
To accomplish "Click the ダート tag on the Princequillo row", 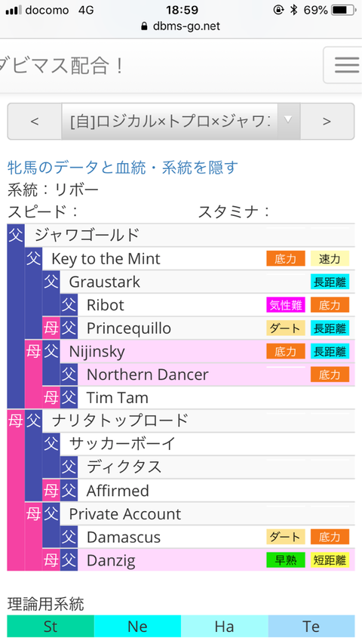I will (286, 328).
